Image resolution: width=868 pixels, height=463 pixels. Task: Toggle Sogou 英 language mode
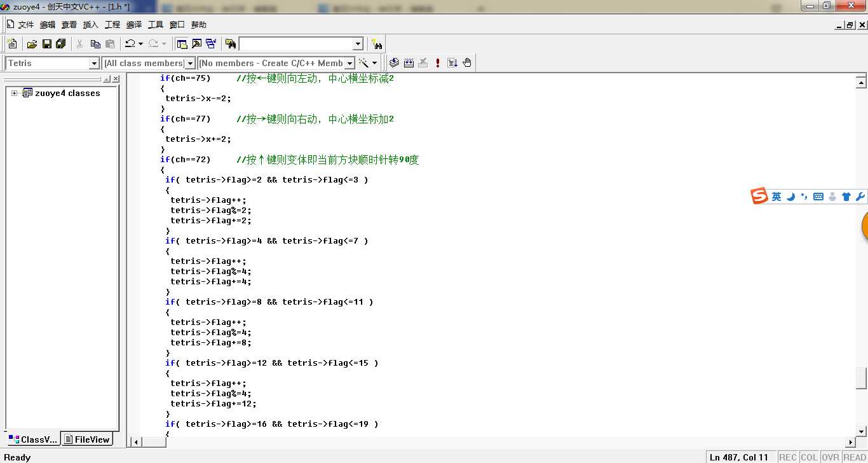tap(776, 197)
